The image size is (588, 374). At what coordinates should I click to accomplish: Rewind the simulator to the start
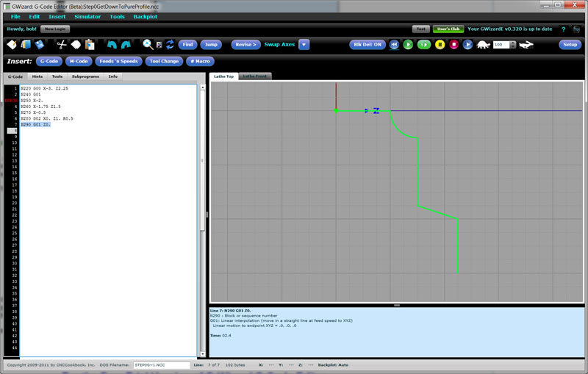point(394,45)
